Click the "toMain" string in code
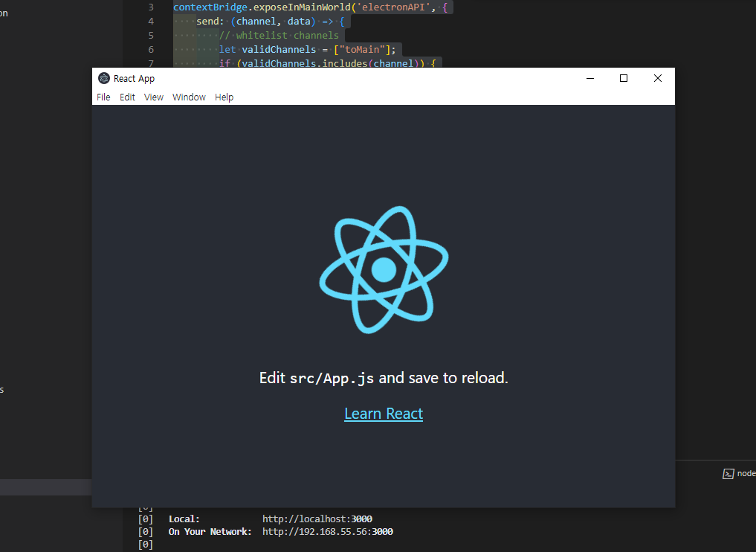 [x=362, y=49]
